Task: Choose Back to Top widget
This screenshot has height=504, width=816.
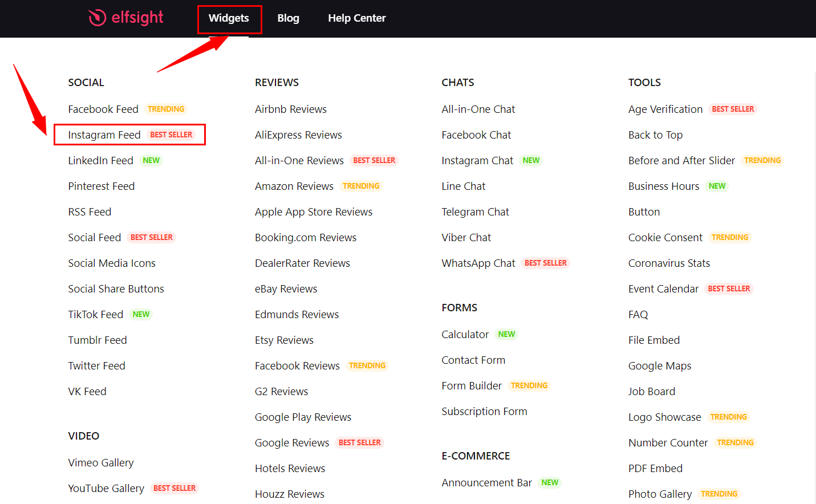Action: click(x=656, y=135)
